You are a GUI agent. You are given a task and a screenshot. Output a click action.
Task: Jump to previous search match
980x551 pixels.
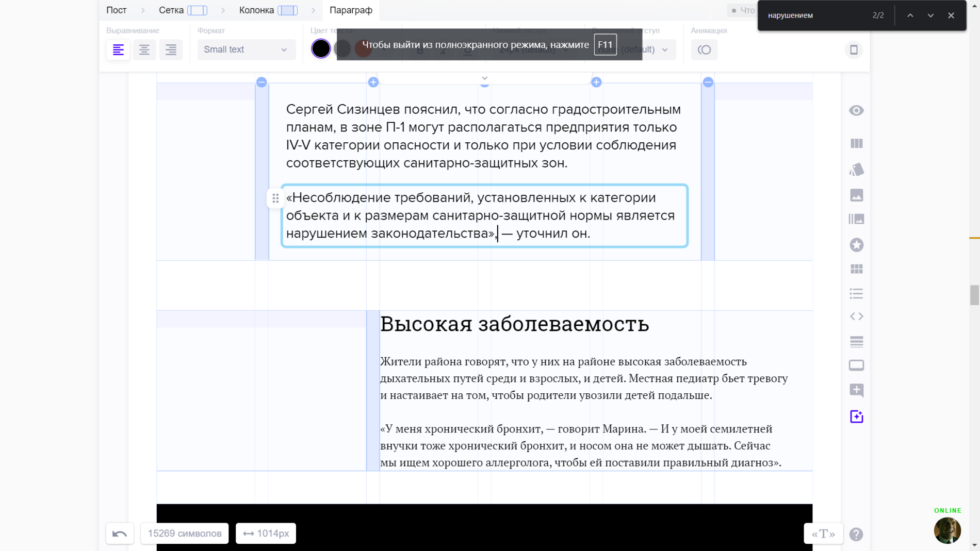tap(910, 15)
